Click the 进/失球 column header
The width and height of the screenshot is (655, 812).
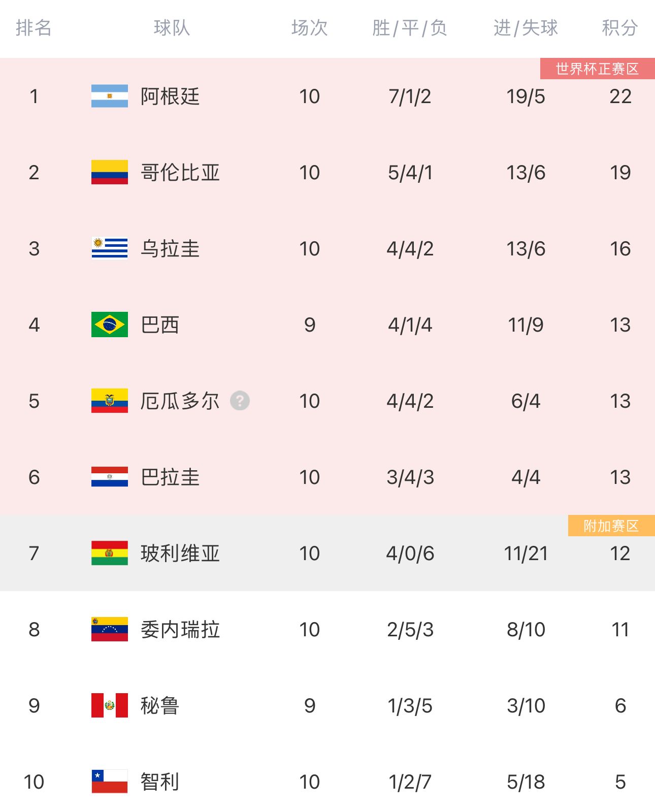point(526,28)
